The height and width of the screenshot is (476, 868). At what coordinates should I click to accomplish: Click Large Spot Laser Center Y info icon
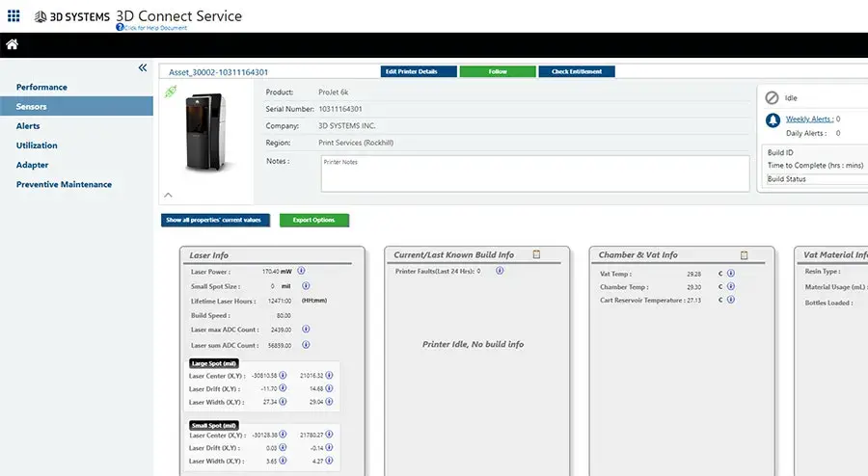[330, 375]
